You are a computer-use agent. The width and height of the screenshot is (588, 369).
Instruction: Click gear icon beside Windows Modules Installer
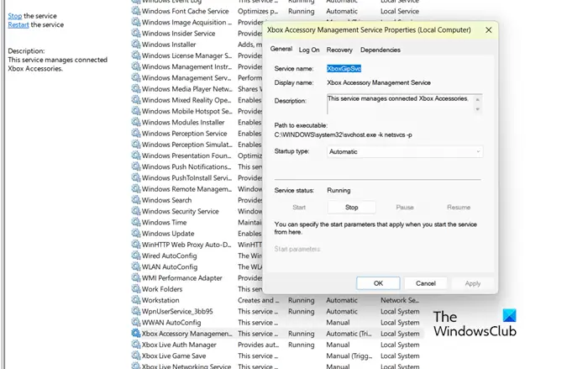tap(135, 122)
